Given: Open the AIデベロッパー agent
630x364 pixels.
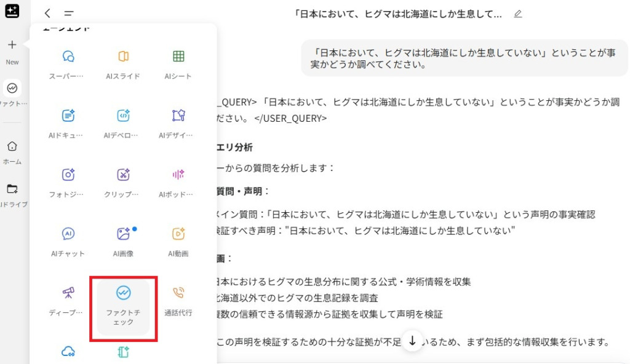Looking at the screenshot, I should point(122,121).
